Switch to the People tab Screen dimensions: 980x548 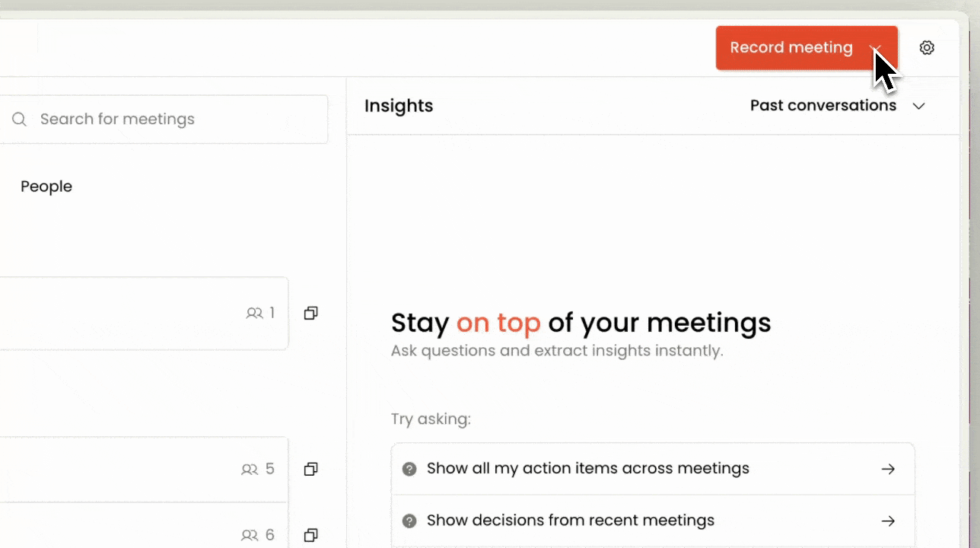[46, 186]
